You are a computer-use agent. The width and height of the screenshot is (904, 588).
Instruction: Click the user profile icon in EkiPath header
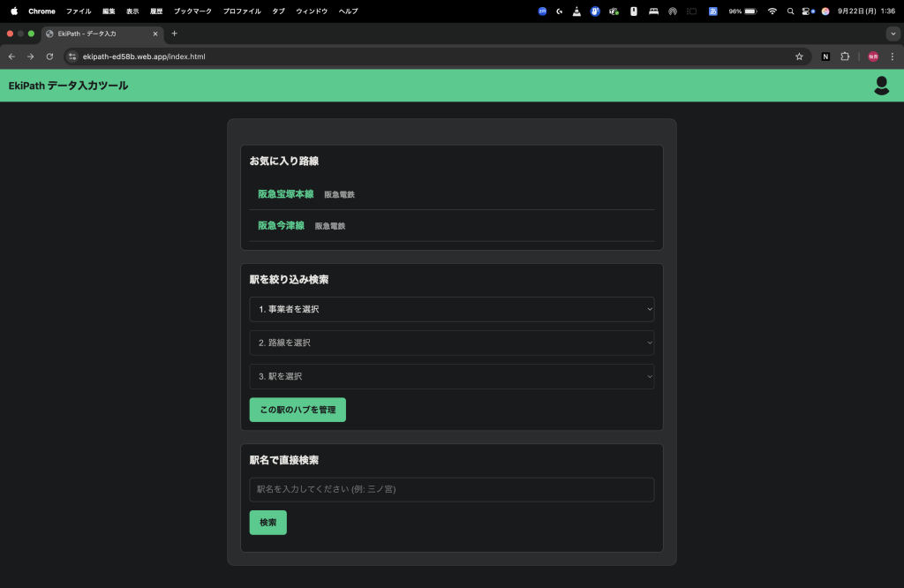880,86
